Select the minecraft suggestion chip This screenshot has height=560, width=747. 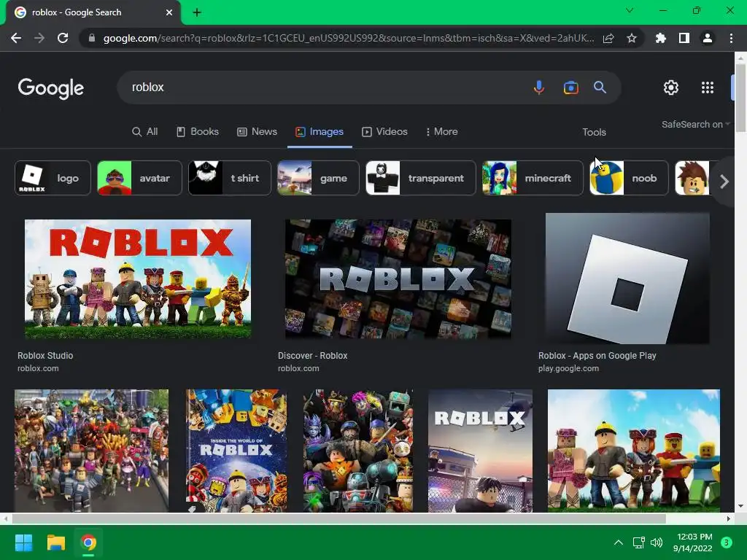point(533,178)
